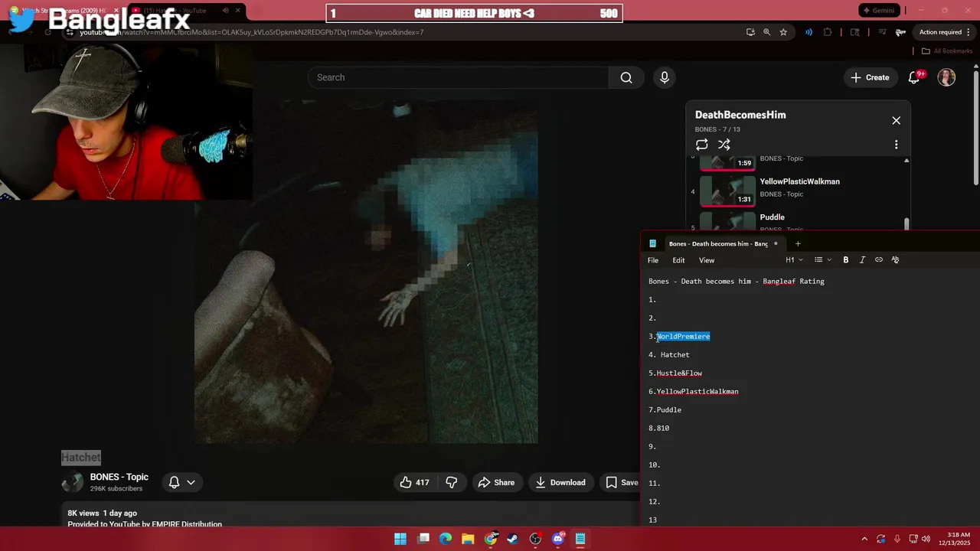The image size is (980, 551).
Task: Click the Action required profile chip
Action: pos(945,32)
